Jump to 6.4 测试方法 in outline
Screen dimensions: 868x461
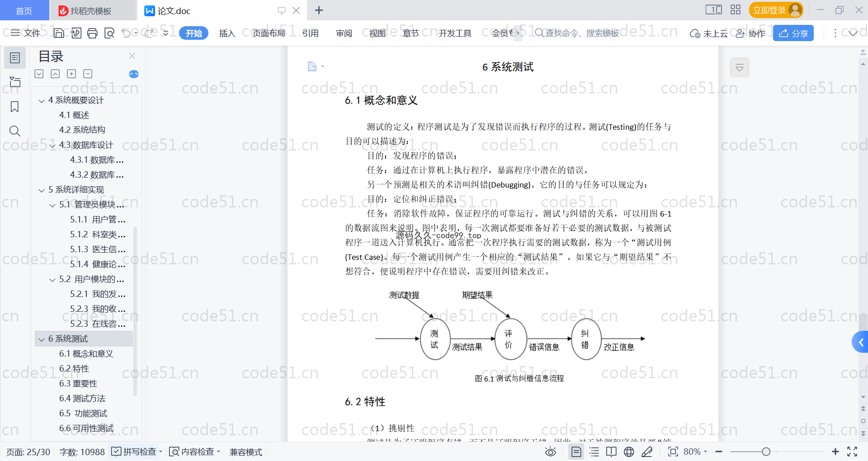point(82,398)
